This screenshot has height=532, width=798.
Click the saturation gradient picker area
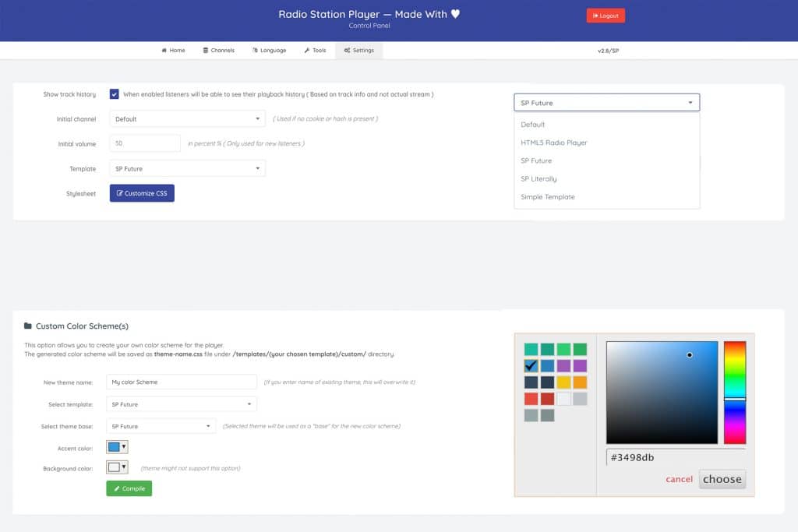(662, 393)
